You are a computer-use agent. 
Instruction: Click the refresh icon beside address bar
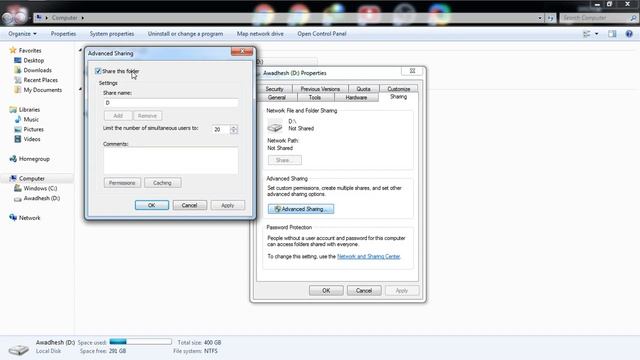pyautogui.click(x=550, y=18)
